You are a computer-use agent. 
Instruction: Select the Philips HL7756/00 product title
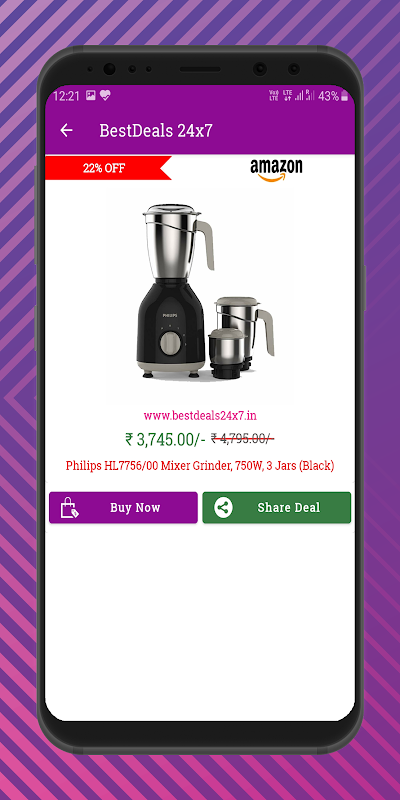click(200, 465)
